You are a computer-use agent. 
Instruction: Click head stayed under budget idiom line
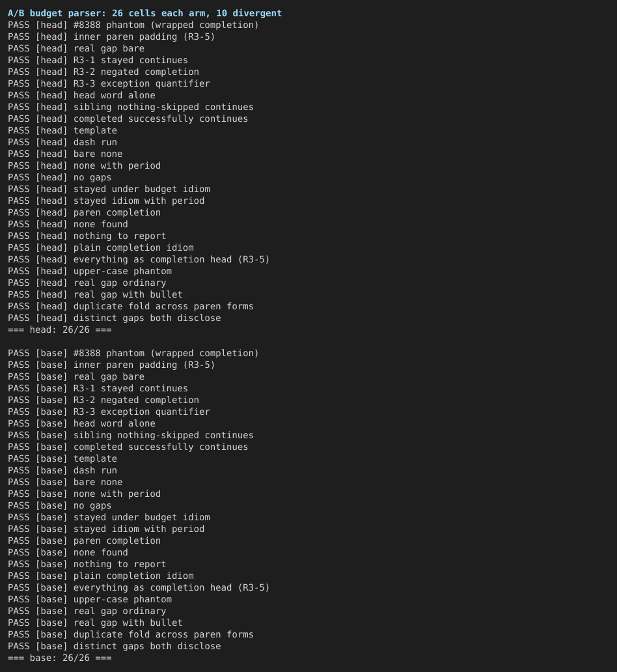109,189
